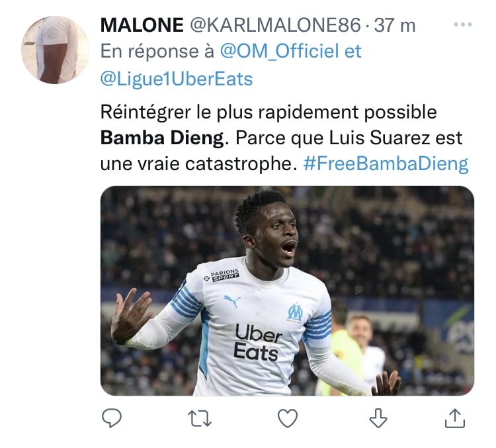
Task: Click the reply speech bubble icon
Action: tap(112, 418)
